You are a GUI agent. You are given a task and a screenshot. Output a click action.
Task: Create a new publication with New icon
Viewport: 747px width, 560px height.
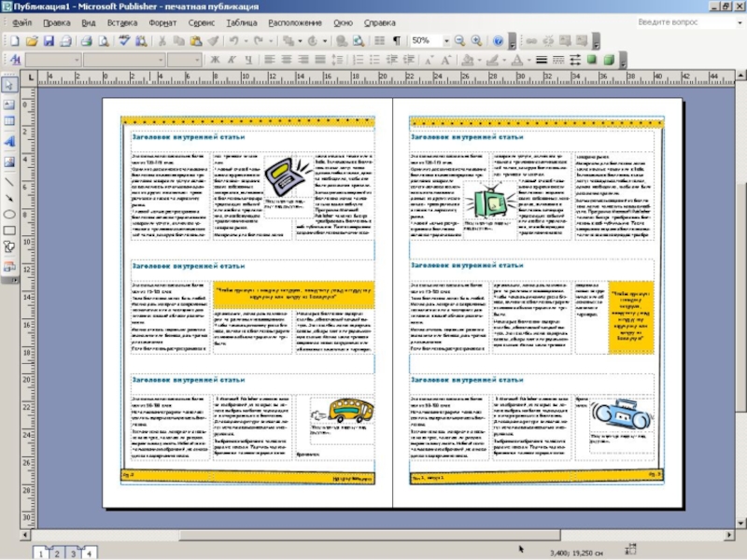[x=14, y=41]
